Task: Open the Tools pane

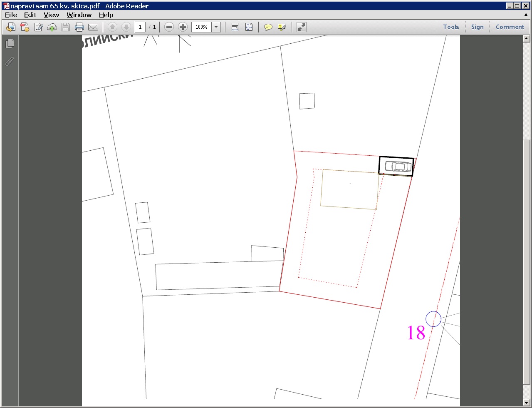Action: [451, 27]
